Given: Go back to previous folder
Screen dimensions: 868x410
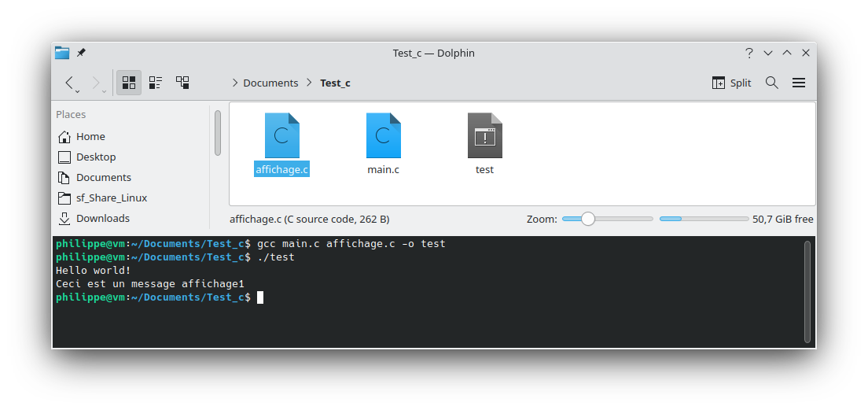Looking at the screenshot, I should coord(69,83).
